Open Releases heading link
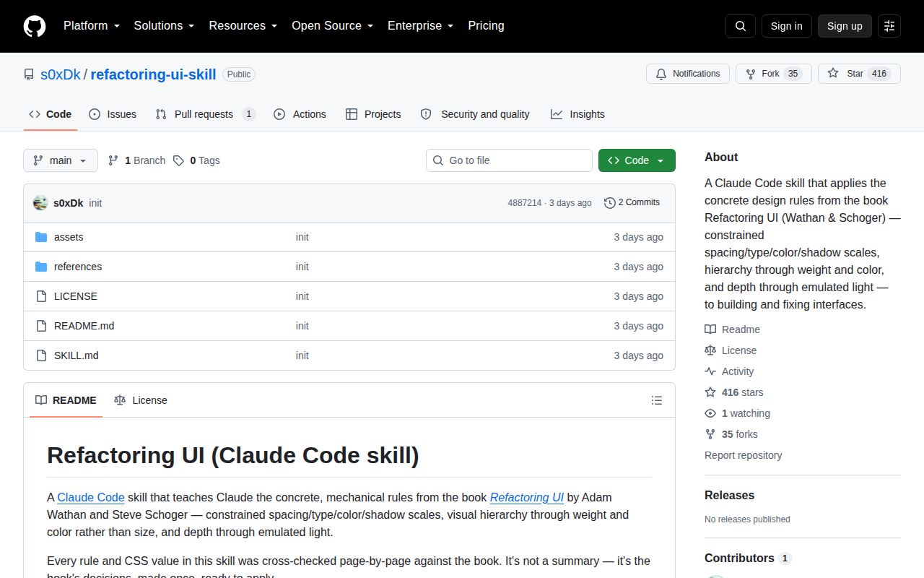924x578 pixels. [x=729, y=496]
